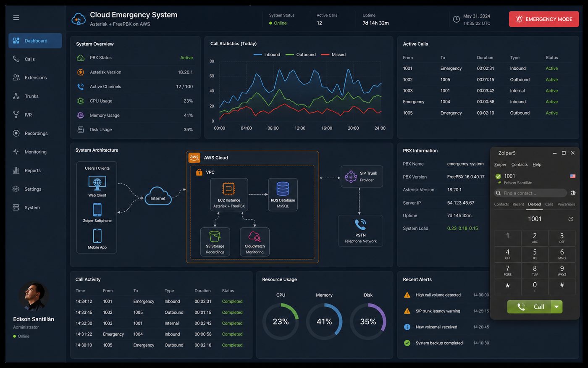This screenshot has width=588, height=368.
Task: Click the Active Channels phone icon
Action: pos(81,87)
